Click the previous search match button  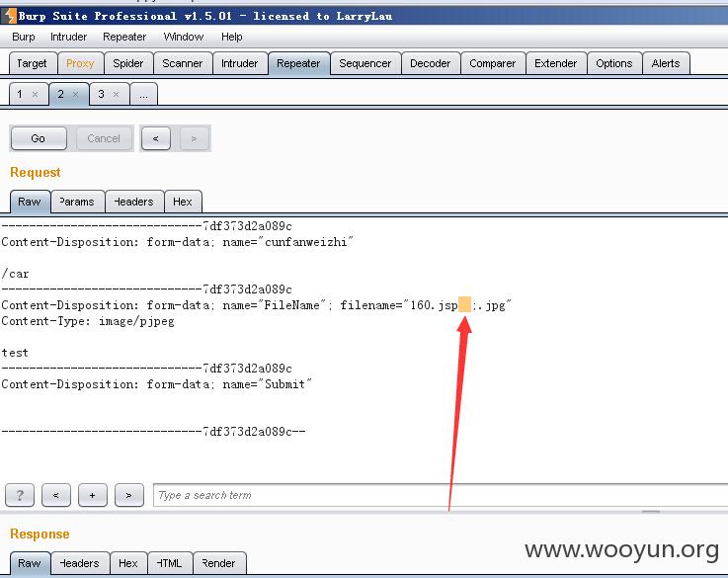[x=55, y=495]
